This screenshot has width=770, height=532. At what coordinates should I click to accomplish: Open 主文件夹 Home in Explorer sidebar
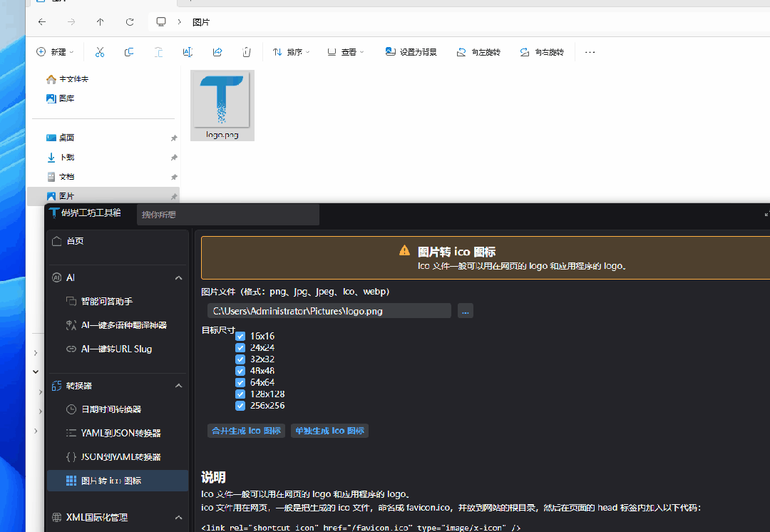click(67, 79)
